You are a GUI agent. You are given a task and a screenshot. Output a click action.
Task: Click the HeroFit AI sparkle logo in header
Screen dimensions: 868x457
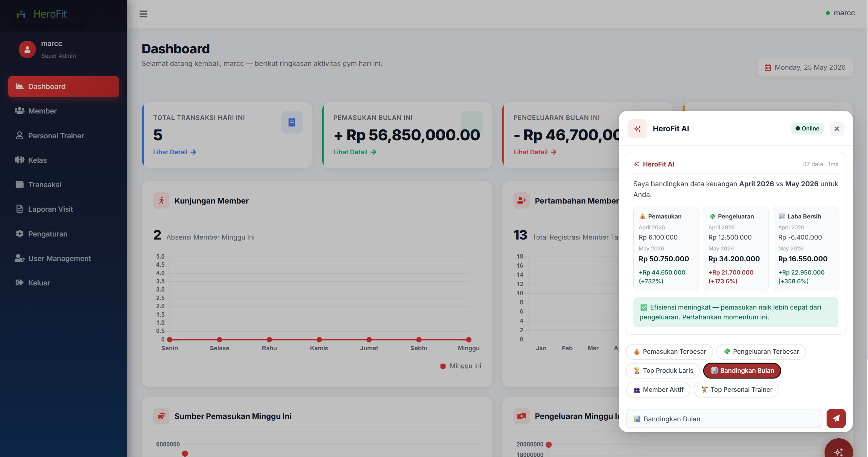point(637,128)
